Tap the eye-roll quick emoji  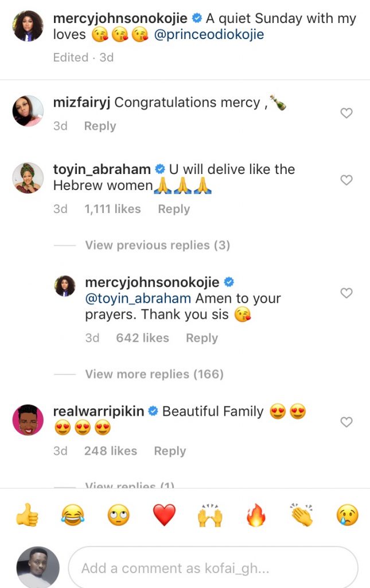(x=118, y=514)
